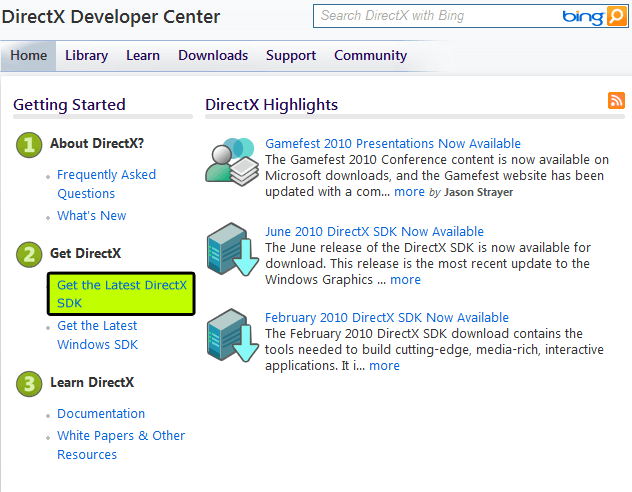Open the Support tab
Image resolution: width=632 pixels, height=492 pixels.
pyautogui.click(x=291, y=56)
